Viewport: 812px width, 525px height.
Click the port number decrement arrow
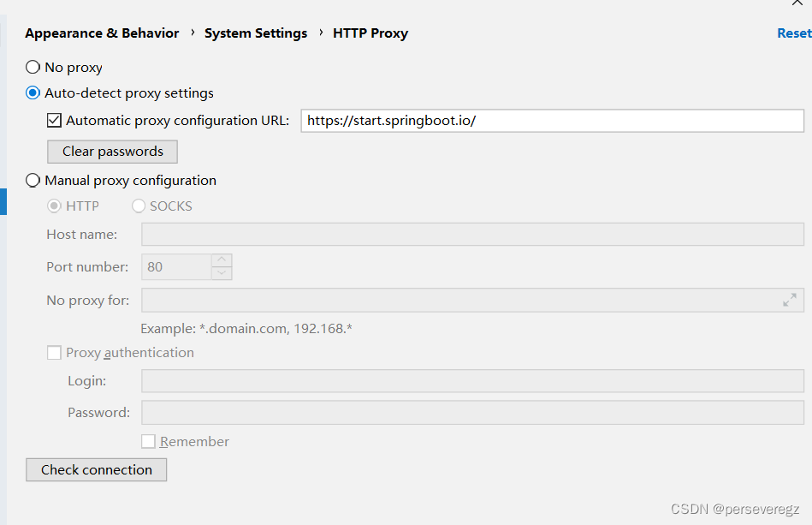(222, 271)
